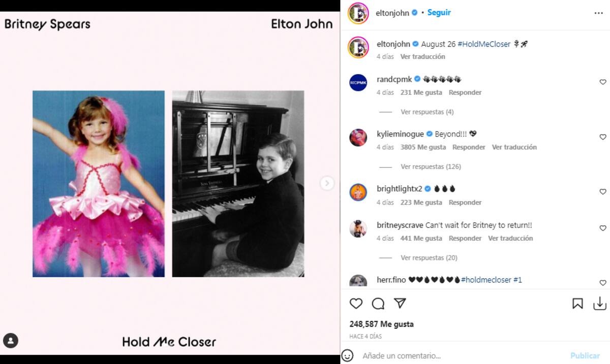Open eltonjohn's profile picture in the header
Viewport: 610px width, 364px height.
[358, 13]
